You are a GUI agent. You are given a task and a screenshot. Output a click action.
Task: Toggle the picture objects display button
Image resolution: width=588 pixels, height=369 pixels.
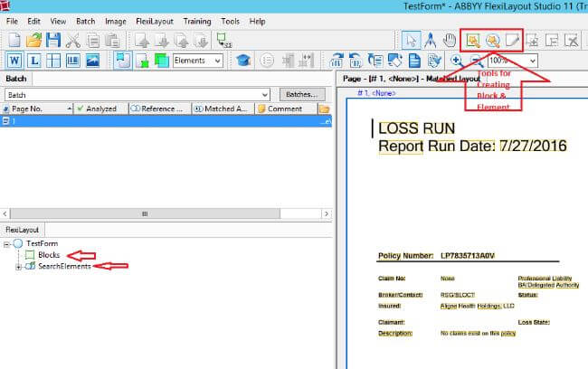click(92, 61)
